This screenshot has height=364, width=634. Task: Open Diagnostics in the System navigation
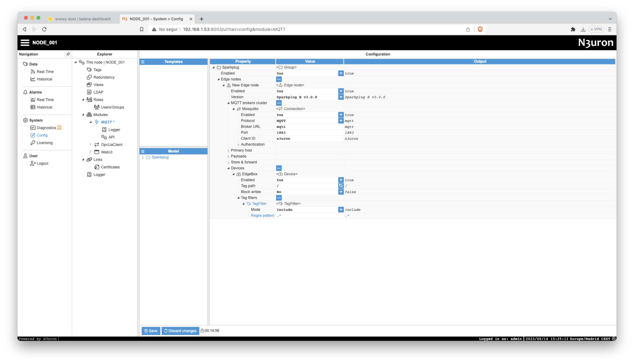coord(46,128)
